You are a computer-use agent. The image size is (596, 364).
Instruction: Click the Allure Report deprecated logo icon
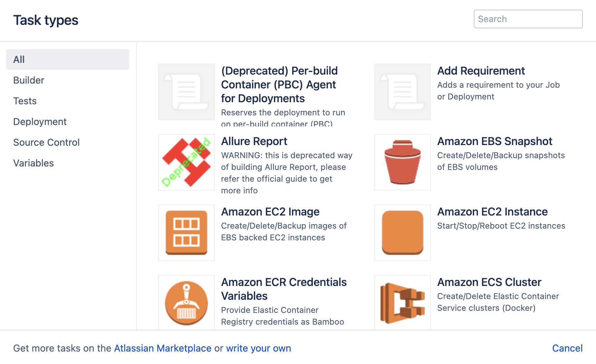pyautogui.click(x=186, y=162)
